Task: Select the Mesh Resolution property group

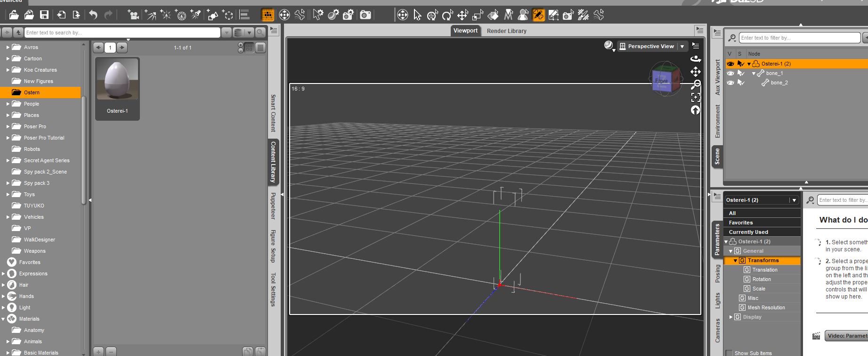Action: 766,307
